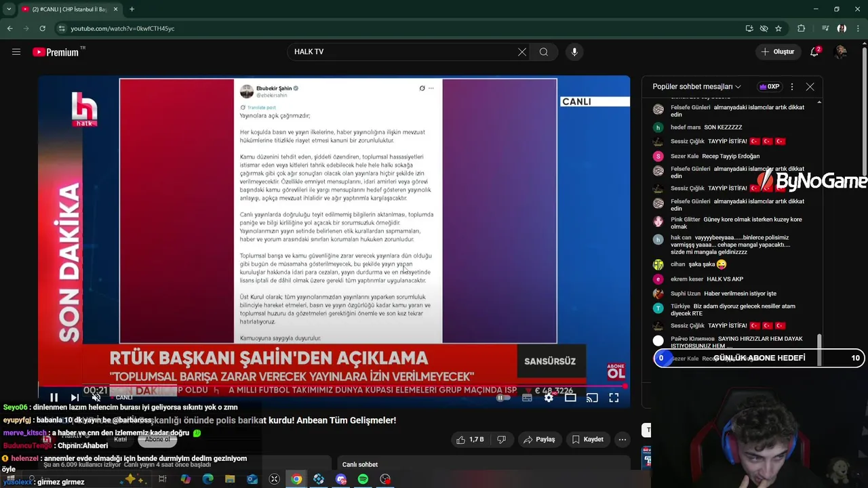
Task: Dislike the video
Action: coord(501,439)
